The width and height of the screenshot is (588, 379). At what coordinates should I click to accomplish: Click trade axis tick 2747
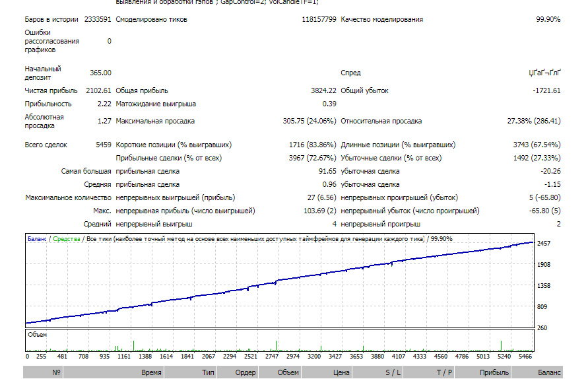click(x=272, y=356)
